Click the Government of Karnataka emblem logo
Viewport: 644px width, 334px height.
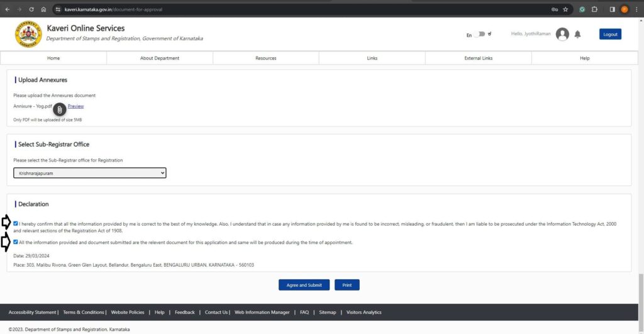pos(28,35)
